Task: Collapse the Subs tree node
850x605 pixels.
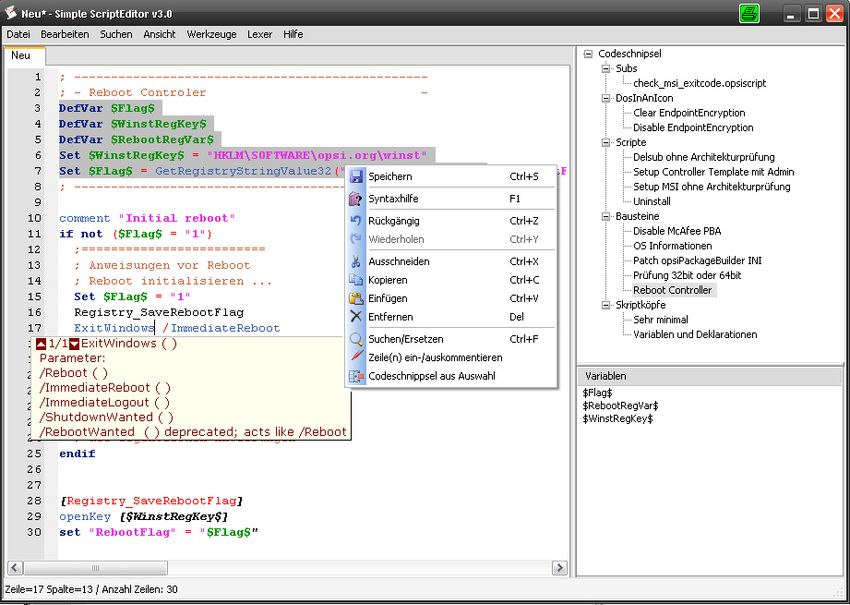Action: pos(606,68)
